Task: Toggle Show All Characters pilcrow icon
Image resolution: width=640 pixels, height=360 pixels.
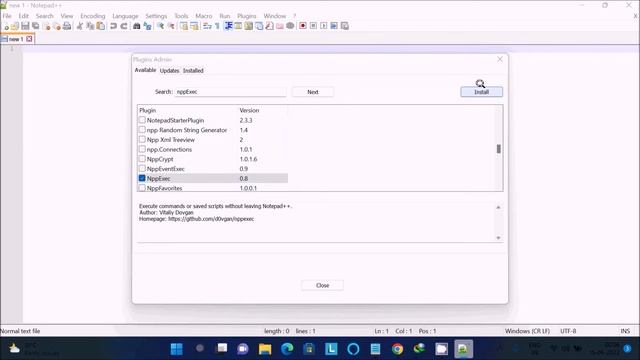Action: pyautogui.click(x=218, y=26)
